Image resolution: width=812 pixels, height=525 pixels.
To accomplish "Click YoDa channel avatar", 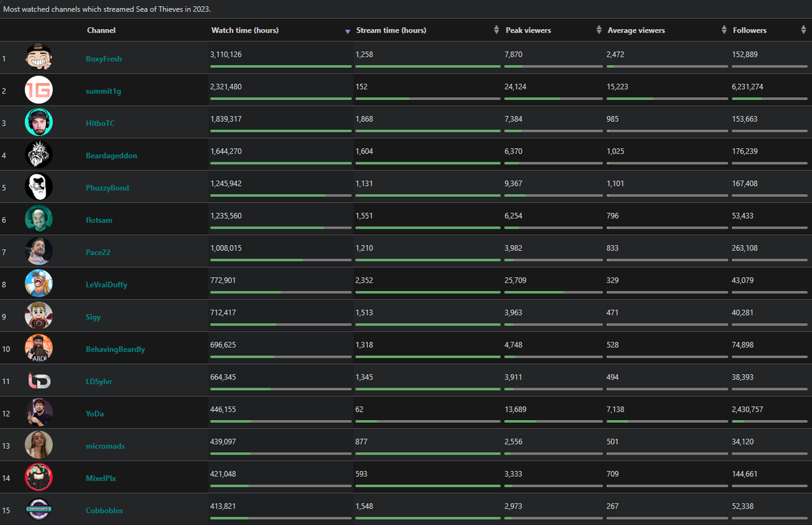I will [39, 413].
